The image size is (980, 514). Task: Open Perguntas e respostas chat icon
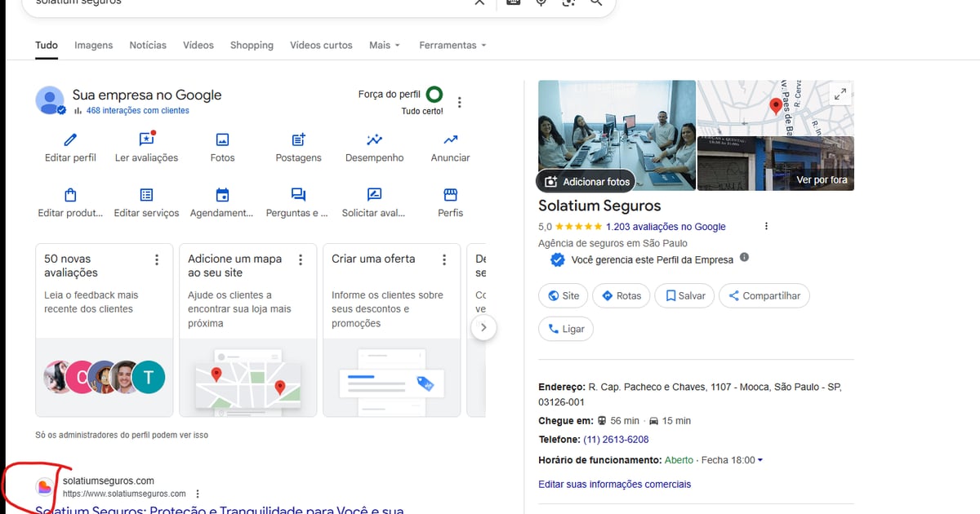[x=298, y=195]
